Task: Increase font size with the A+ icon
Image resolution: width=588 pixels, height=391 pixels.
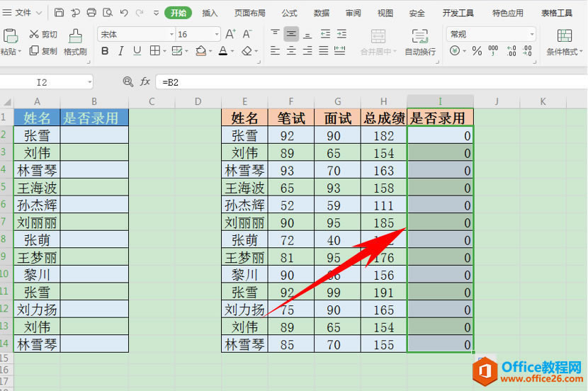Action: (230, 34)
